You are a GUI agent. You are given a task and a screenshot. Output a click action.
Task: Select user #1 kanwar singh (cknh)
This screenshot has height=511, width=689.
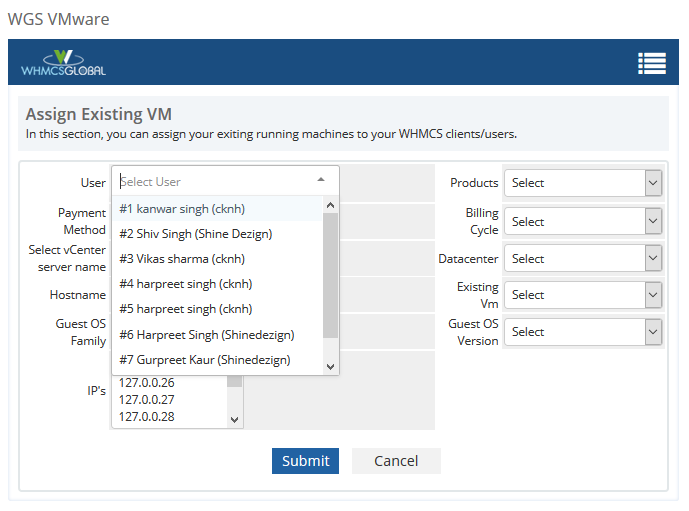pos(182,209)
